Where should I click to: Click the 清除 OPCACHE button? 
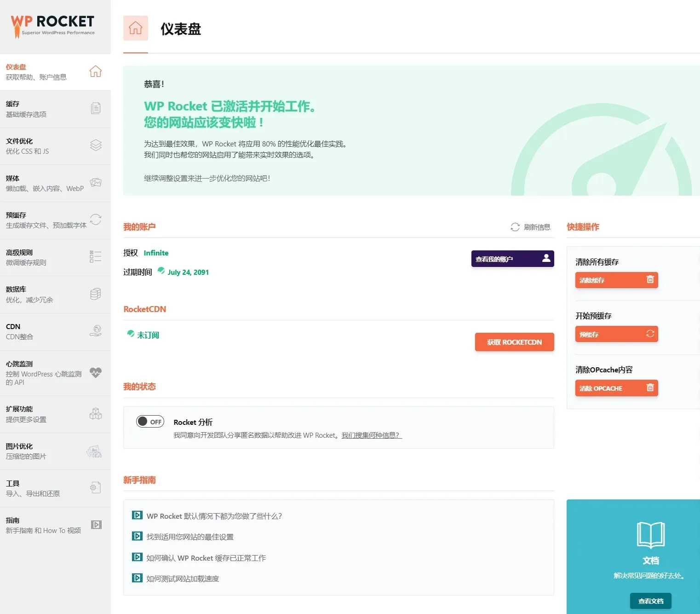[617, 388]
